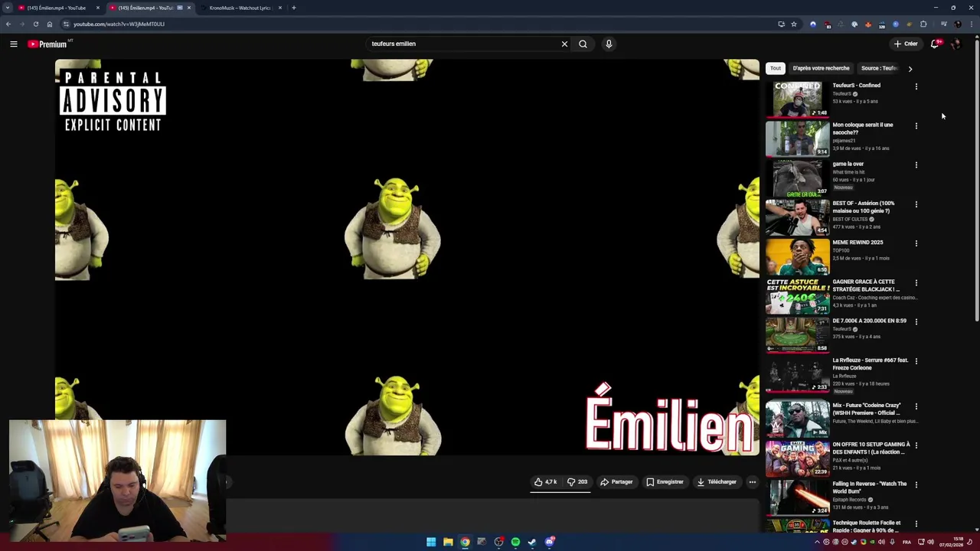Clear the search box with the X

coord(564,44)
